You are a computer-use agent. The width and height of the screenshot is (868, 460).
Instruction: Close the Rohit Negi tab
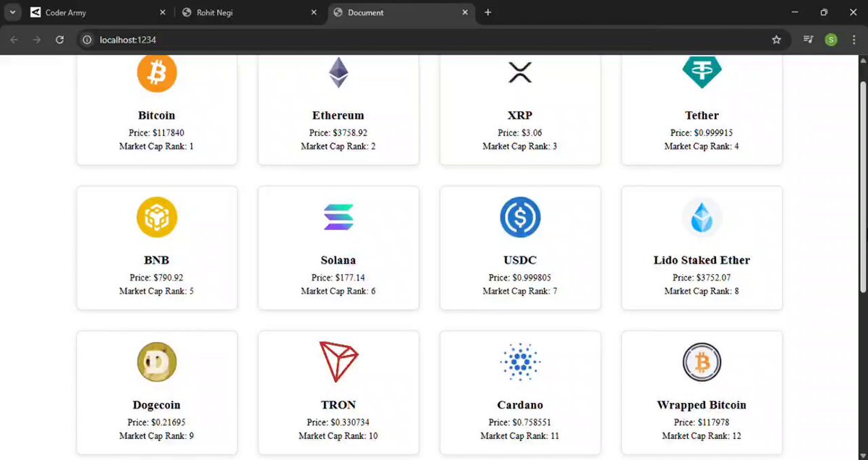[x=314, y=12]
